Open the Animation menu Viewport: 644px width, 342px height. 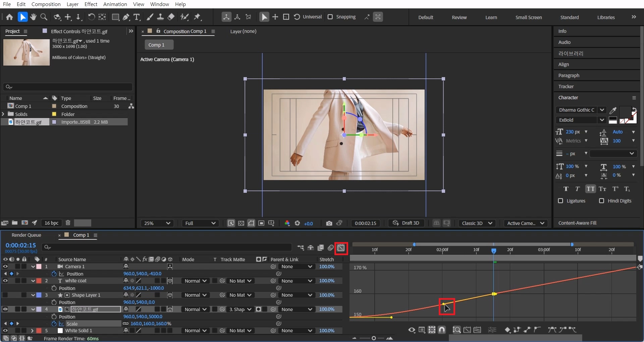(x=115, y=4)
